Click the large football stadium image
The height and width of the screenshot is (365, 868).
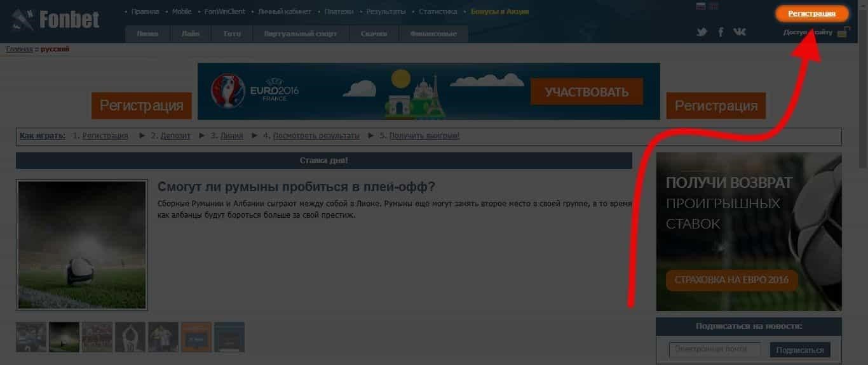pos(83,245)
